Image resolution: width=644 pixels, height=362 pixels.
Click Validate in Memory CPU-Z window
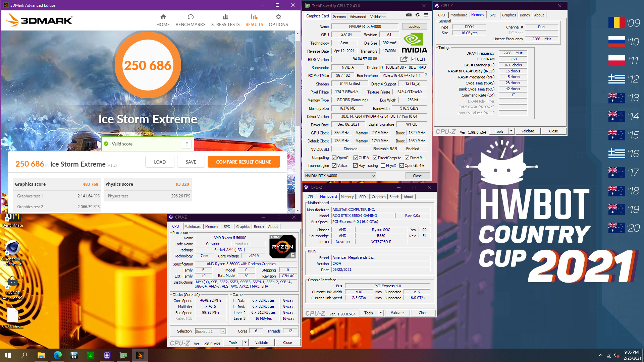528,131
